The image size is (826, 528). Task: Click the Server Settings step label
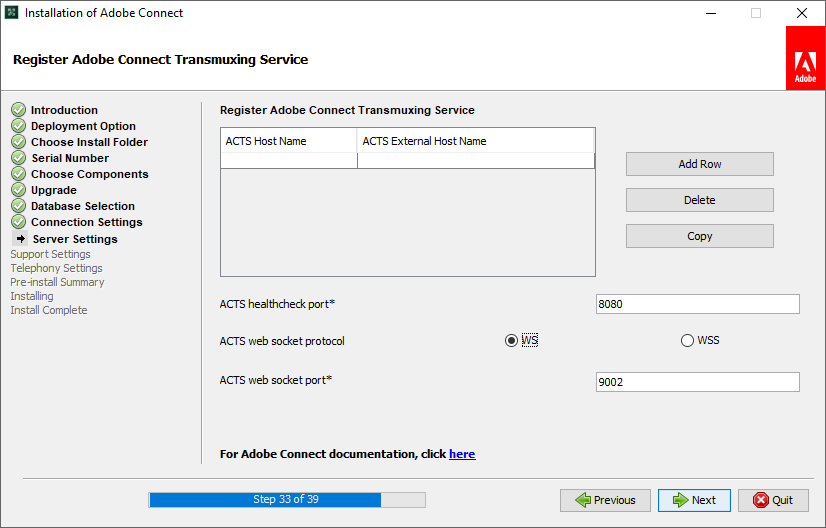click(x=75, y=239)
